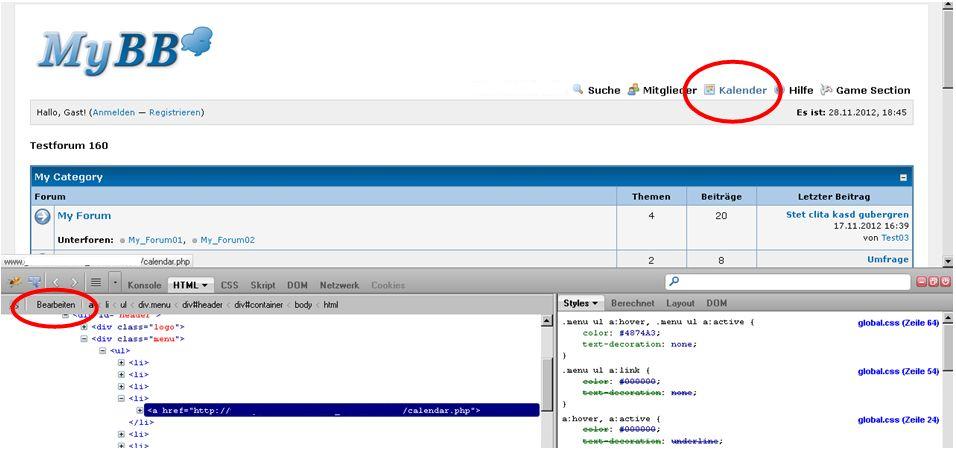Click the members icon beside Mitglieder
Viewport: 956px width, 449px height.
633,90
